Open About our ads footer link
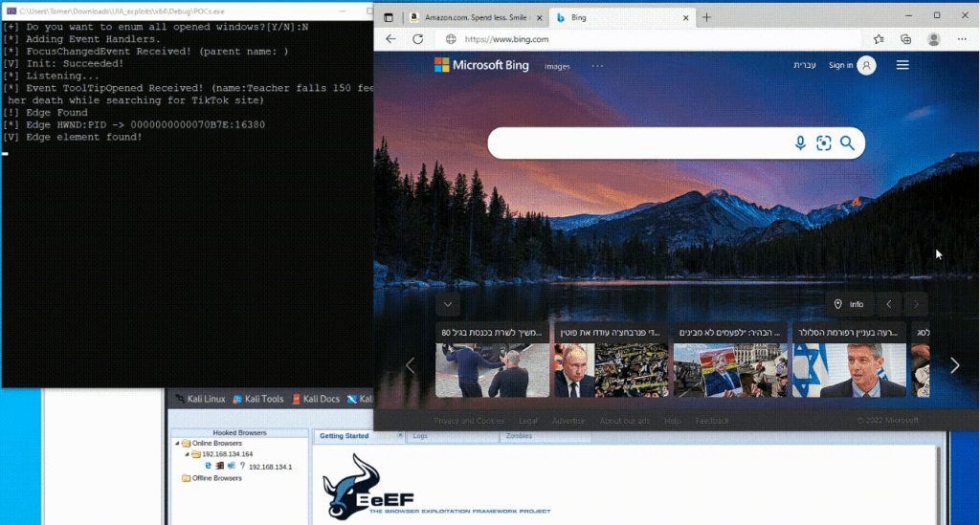Screen dimensions: 980x525 pos(624,421)
